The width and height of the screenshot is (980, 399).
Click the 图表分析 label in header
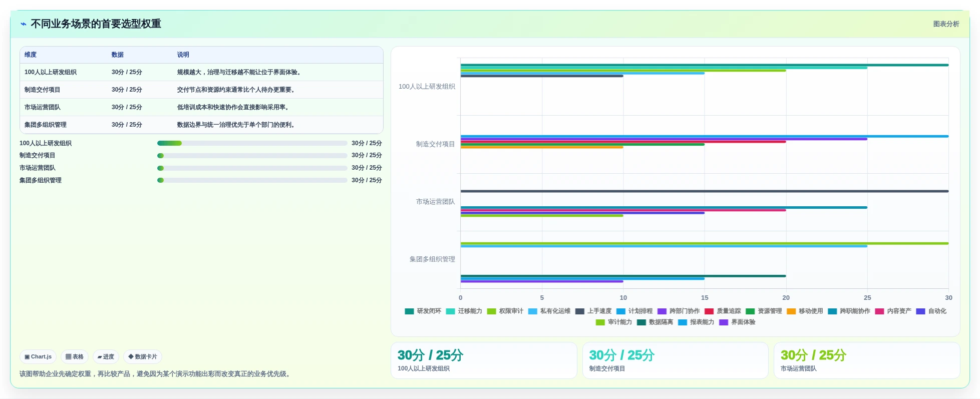[x=946, y=24]
